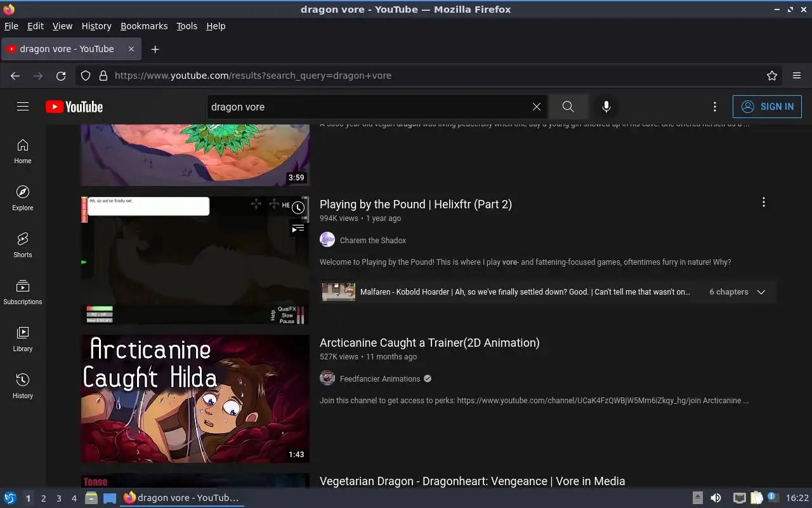Open the Bookmarks menu
The image size is (812, 508).
coord(144,26)
